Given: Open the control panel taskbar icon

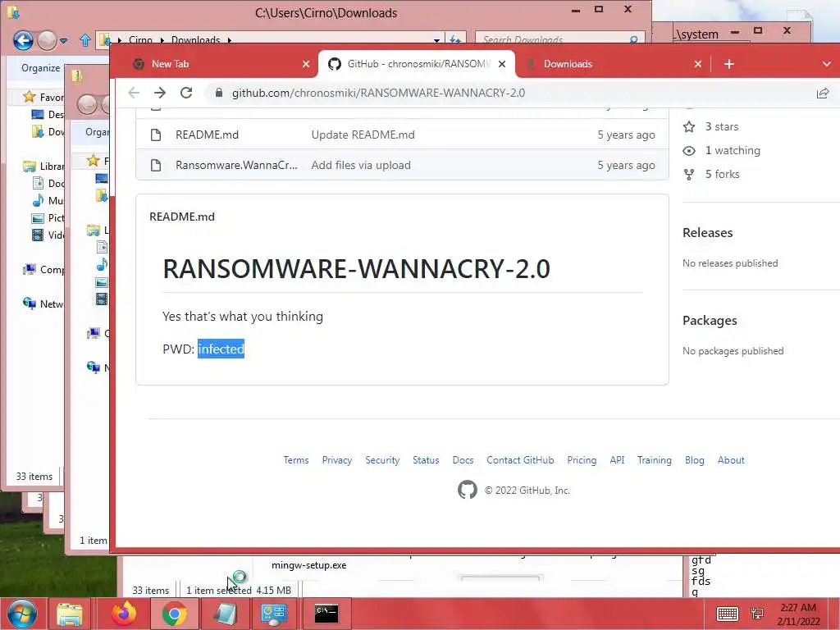Looking at the screenshot, I should [x=273, y=614].
